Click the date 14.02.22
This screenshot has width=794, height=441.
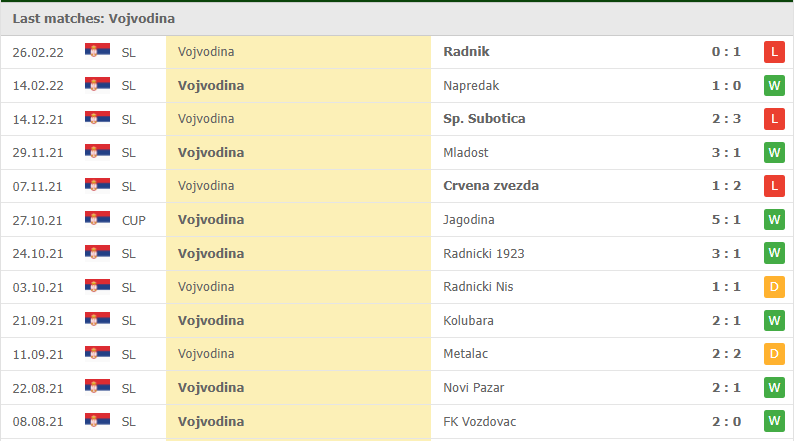[x=38, y=86]
